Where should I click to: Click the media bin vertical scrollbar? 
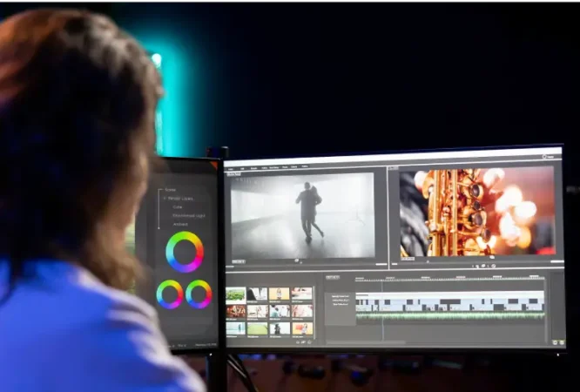pos(314,312)
